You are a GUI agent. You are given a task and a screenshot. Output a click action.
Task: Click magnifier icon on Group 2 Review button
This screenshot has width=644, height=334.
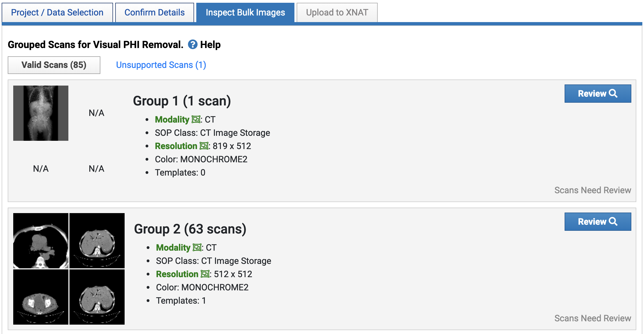coord(613,221)
